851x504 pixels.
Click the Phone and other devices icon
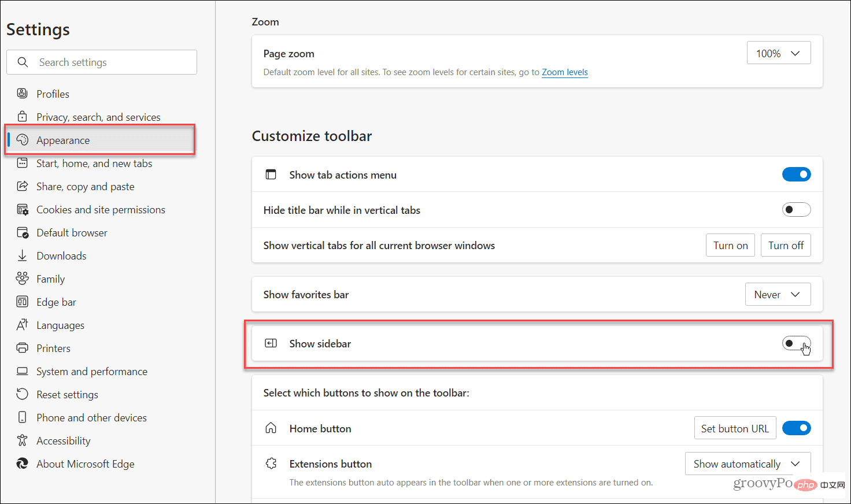(22, 417)
